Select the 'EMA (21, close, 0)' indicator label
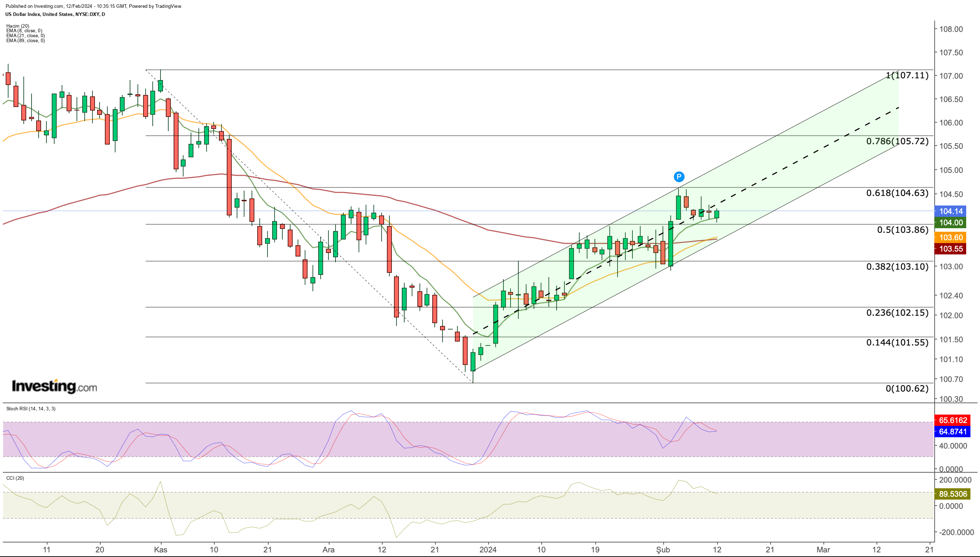Image resolution: width=980 pixels, height=557 pixels. point(25,35)
